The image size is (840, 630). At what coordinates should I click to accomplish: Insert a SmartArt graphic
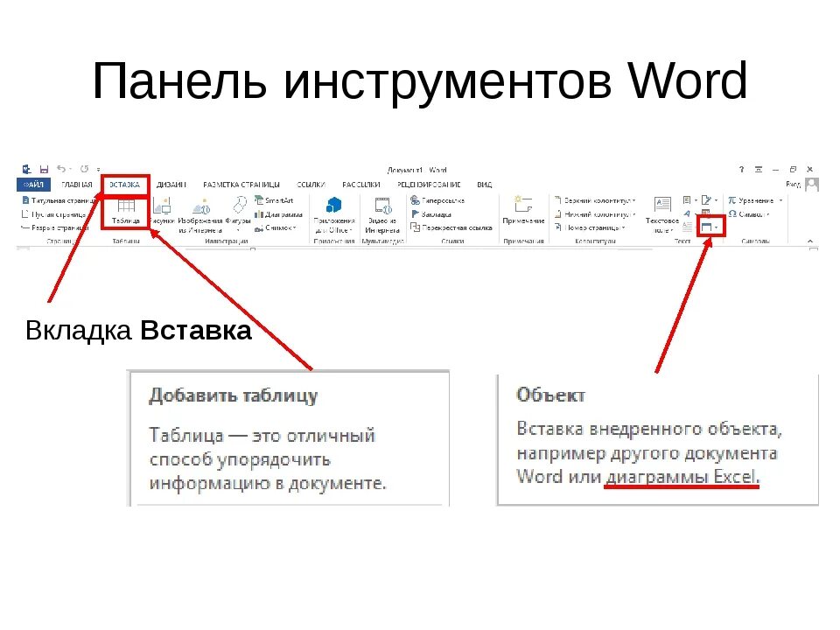(276, 201)
